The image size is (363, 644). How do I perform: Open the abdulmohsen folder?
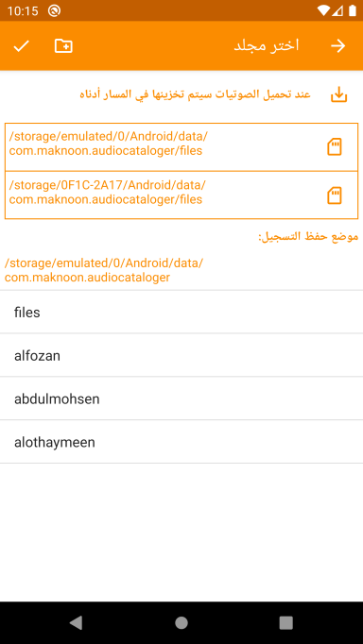[x=181, y=398]
